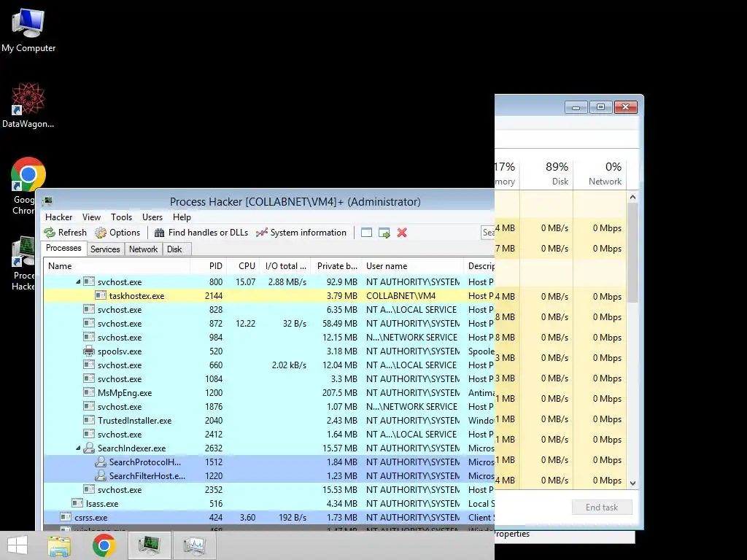Open File Explorer from taskbar
Viewport: 747px width, 560px height.
click(59, 545)
